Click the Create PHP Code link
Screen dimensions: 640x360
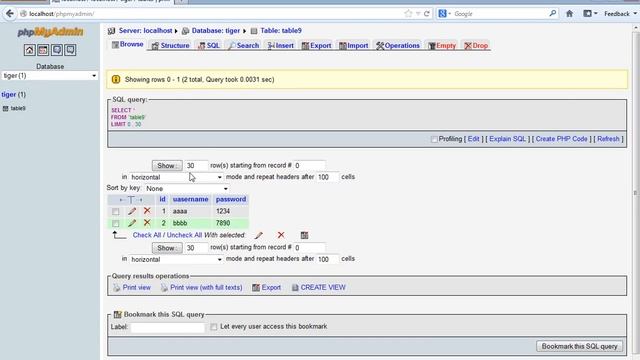pos(561,139)
